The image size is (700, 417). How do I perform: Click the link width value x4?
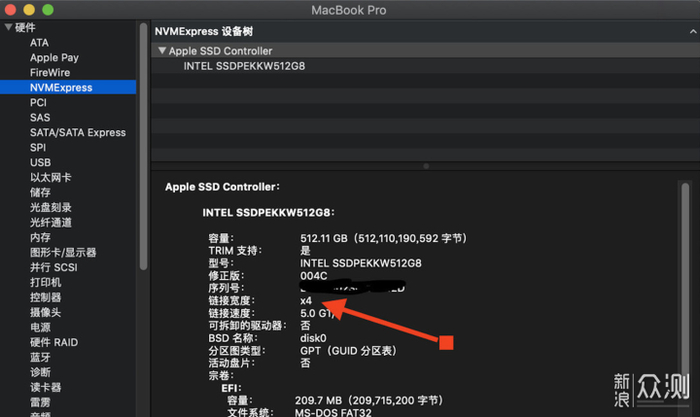click(x=306, y=301)
